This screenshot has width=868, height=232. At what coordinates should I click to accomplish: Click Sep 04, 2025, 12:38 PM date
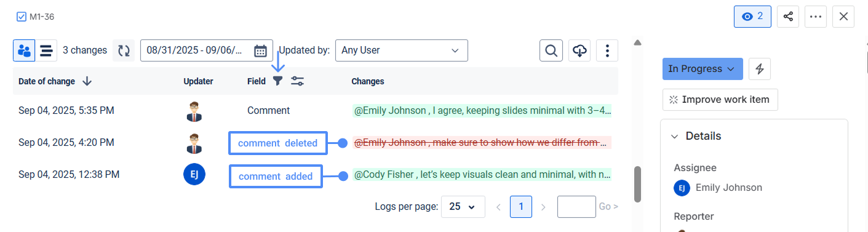[x=69, y=175]
